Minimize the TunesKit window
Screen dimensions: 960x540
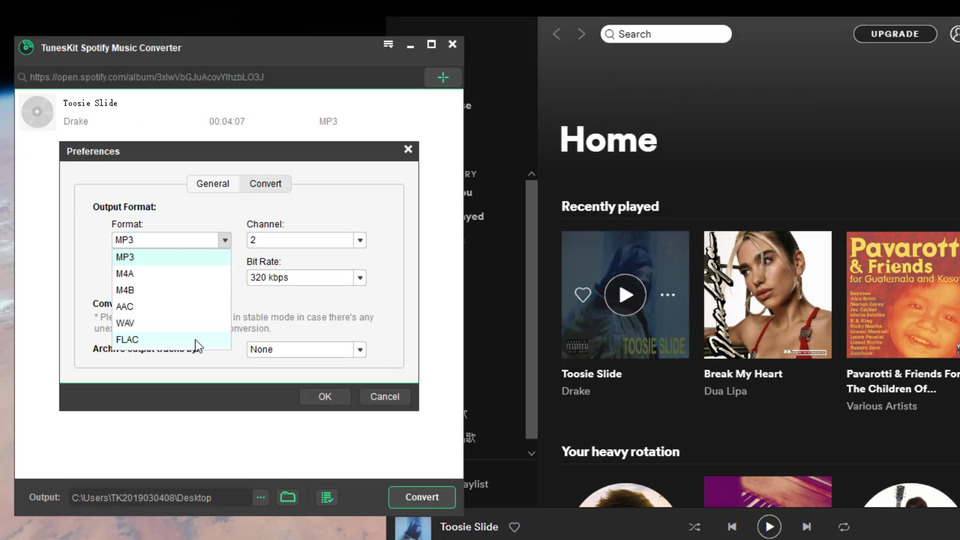[x=410, y=45]
